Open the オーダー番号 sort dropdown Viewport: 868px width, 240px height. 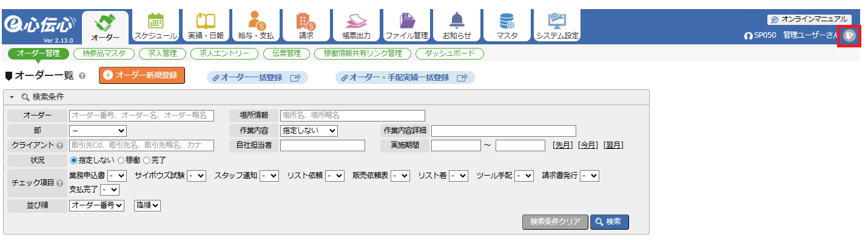click(x=97, y=205)
